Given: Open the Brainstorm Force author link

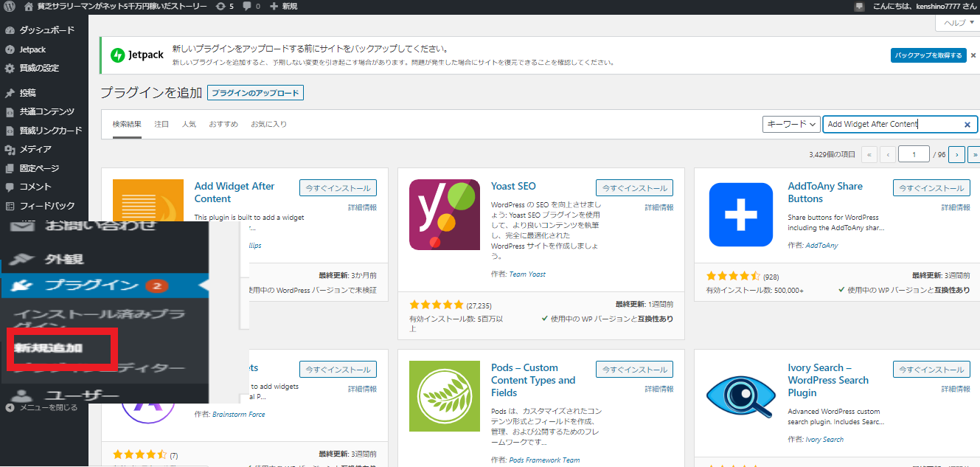Looking at the screenshot, I should coord(239,415).
